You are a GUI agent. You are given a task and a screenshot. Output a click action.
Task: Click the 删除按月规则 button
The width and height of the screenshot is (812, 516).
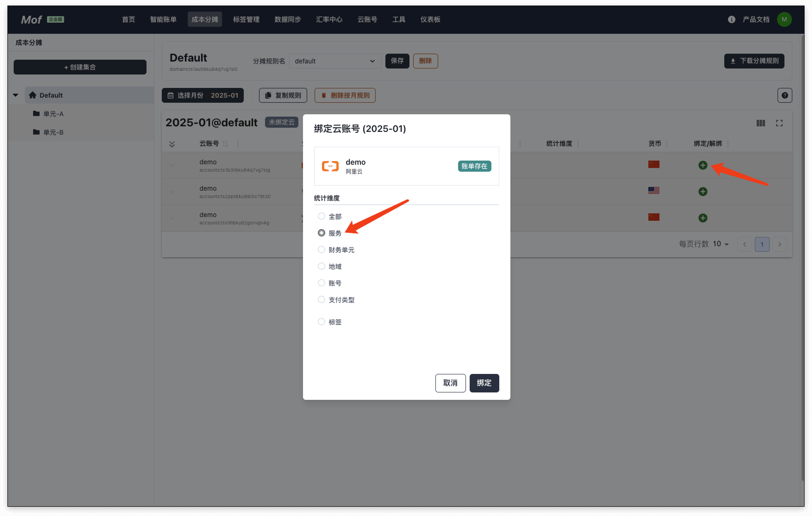coord(345,95)
